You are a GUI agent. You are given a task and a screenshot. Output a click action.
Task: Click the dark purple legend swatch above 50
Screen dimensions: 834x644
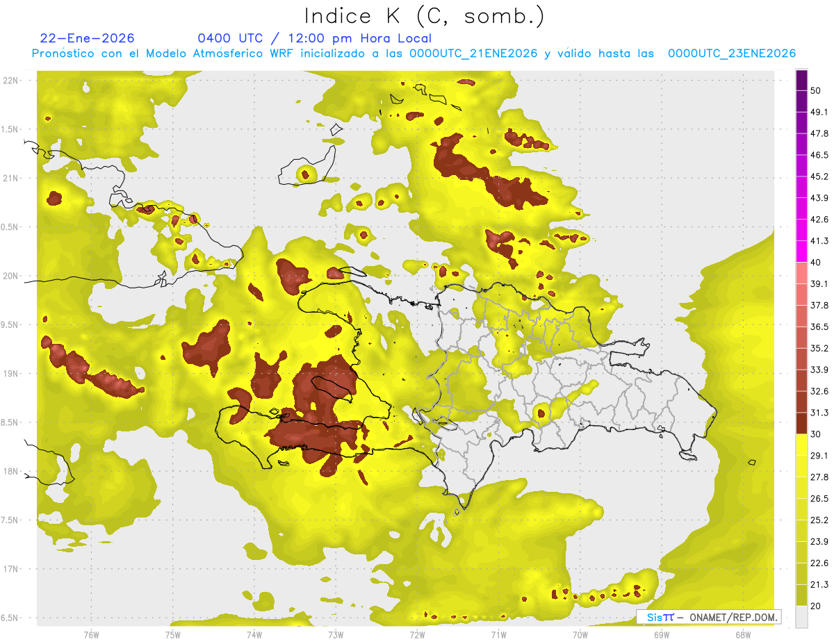[801, 79]
